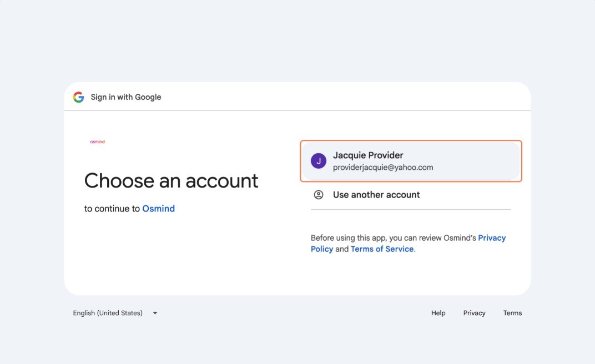Click the Osmind logo above the heading
The height and width of the screenshot is (364, 595).
click(x=98, y=142)
